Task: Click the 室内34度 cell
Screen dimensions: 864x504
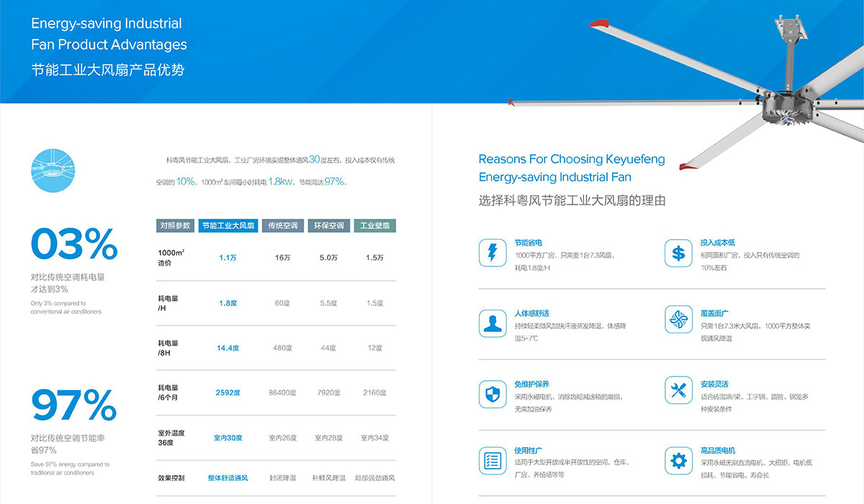Action: click(x=374, y=438)
